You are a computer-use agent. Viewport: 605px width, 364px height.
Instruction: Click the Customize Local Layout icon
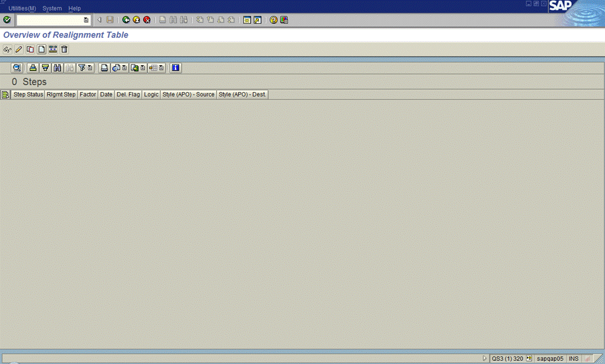click(x=284, y=19)
